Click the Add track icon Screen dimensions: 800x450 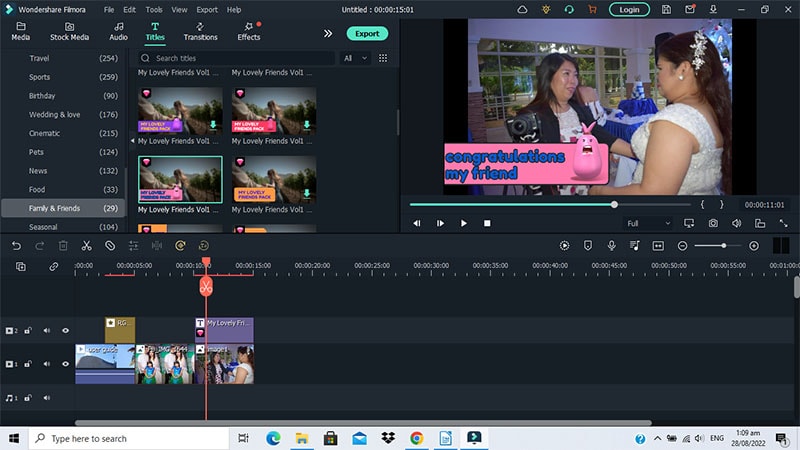click(21, 266)
